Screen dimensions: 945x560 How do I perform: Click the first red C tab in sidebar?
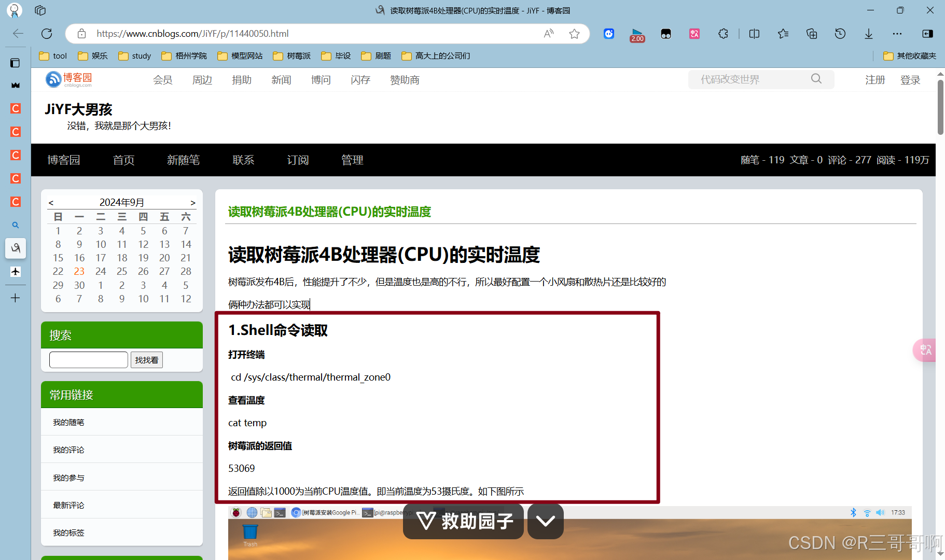point(16,108)
